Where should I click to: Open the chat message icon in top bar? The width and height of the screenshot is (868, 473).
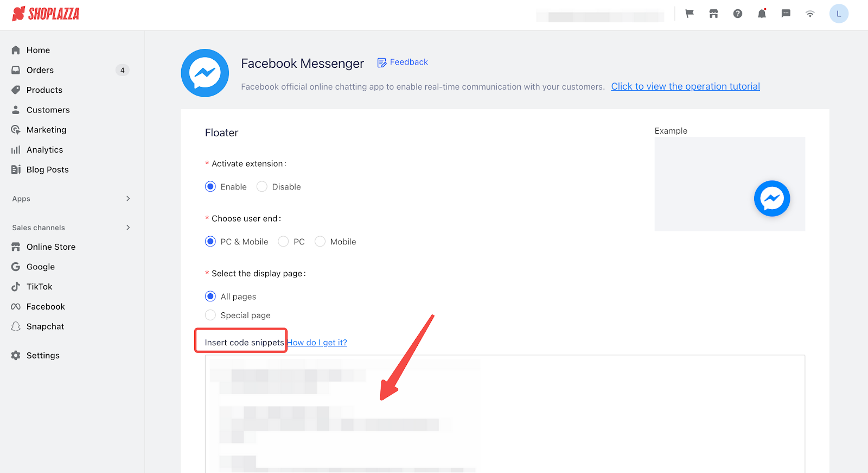(x=786, y=14)
